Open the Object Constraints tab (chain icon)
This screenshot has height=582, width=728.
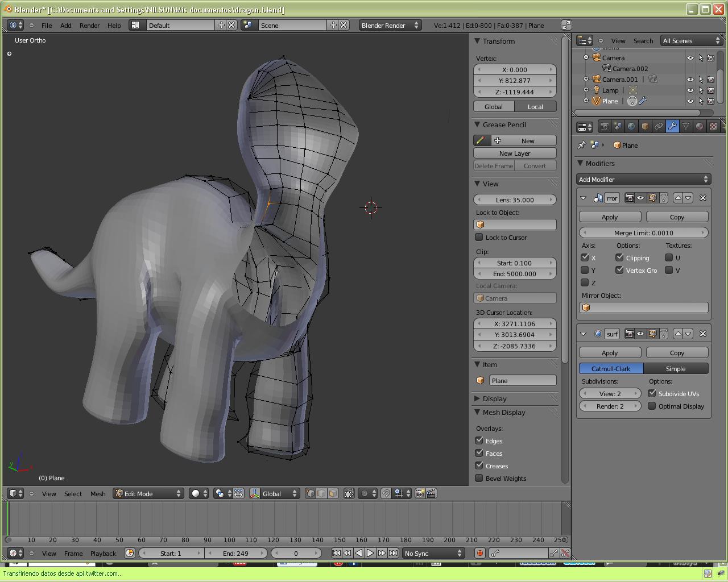(659, 126)
